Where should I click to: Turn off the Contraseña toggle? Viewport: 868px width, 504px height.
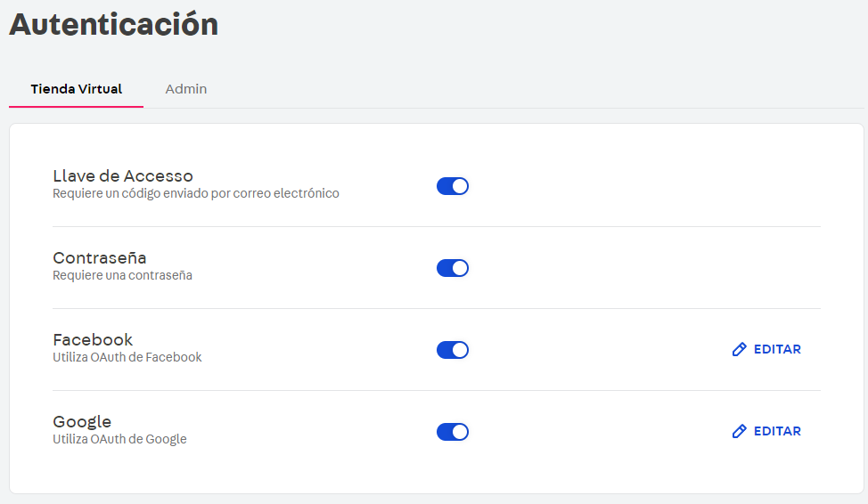(x=453, y=268)
